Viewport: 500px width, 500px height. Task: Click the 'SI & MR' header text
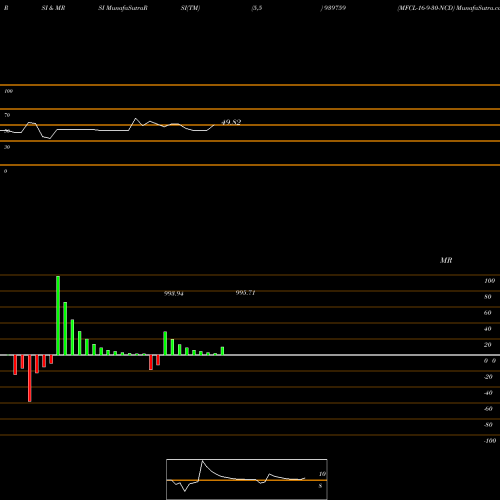(53, 8)
